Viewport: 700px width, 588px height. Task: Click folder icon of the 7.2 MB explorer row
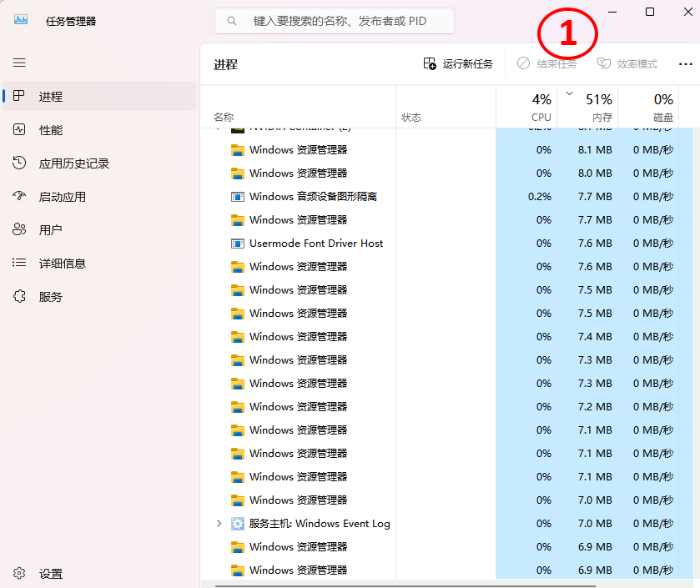[x=238, y=407]
